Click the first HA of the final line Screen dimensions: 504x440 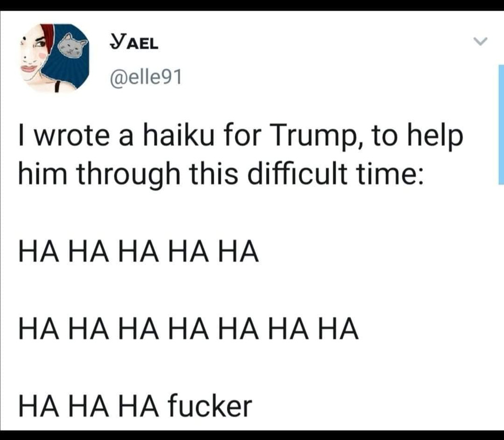(39, 406)
